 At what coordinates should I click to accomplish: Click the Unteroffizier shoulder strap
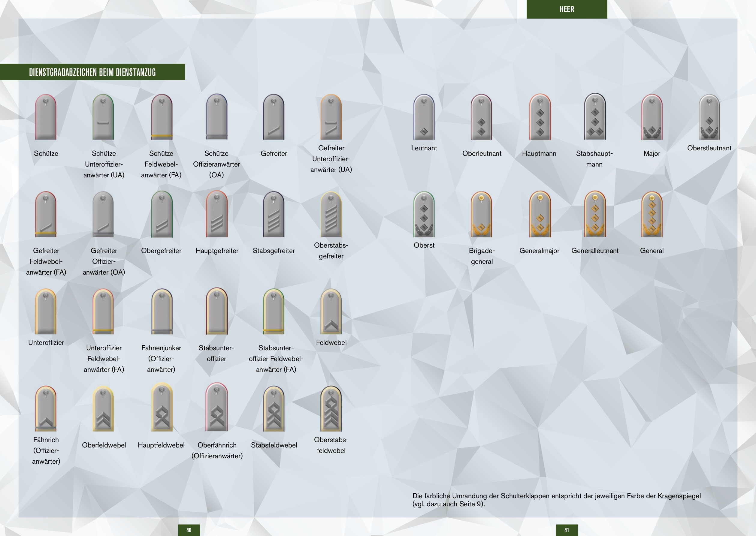coord(46,312)
